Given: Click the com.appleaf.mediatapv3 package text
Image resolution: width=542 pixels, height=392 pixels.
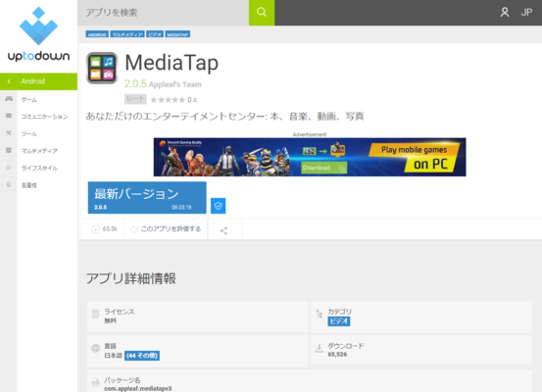Looking at the screenshot, I should pyautogui.click(x=138, y=388).
